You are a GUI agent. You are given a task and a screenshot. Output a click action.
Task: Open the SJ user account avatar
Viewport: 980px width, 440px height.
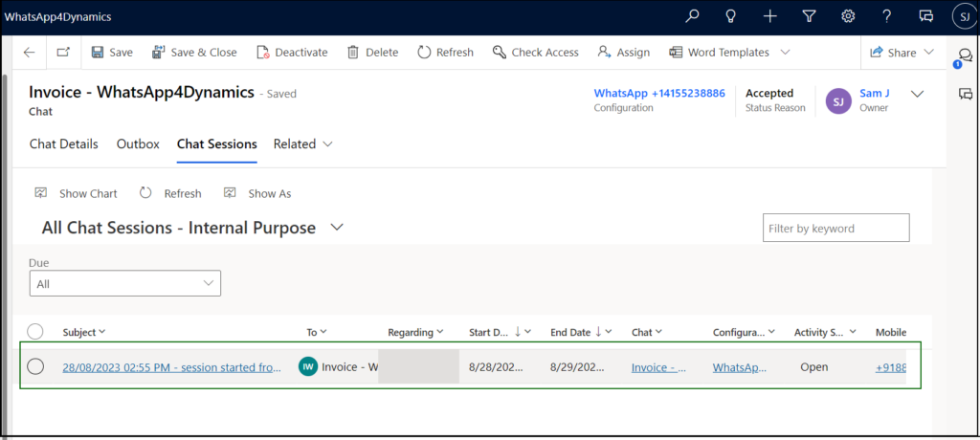click(x=965, y=17)
